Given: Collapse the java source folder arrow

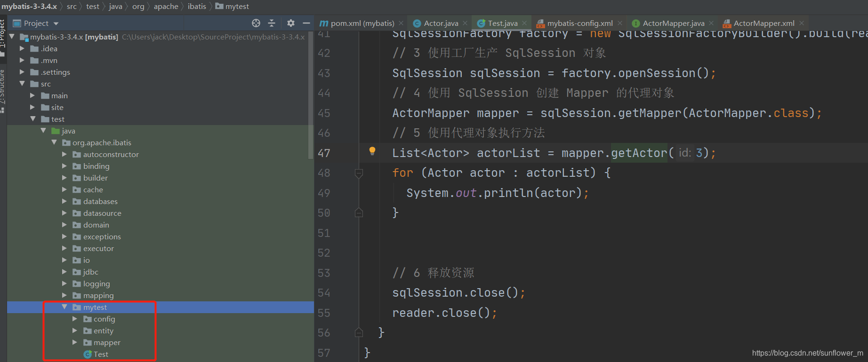Looking at the screenshot, I should tap(43, 130).
